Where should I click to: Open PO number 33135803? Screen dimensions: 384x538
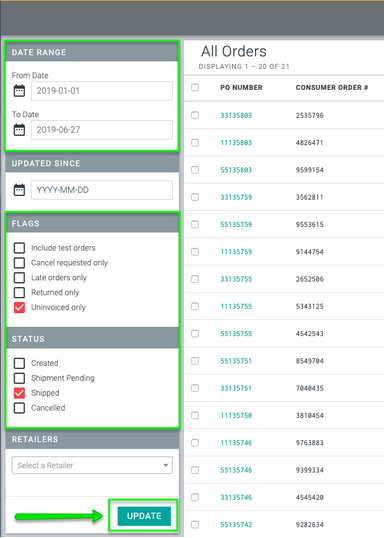tap(236, 115)
